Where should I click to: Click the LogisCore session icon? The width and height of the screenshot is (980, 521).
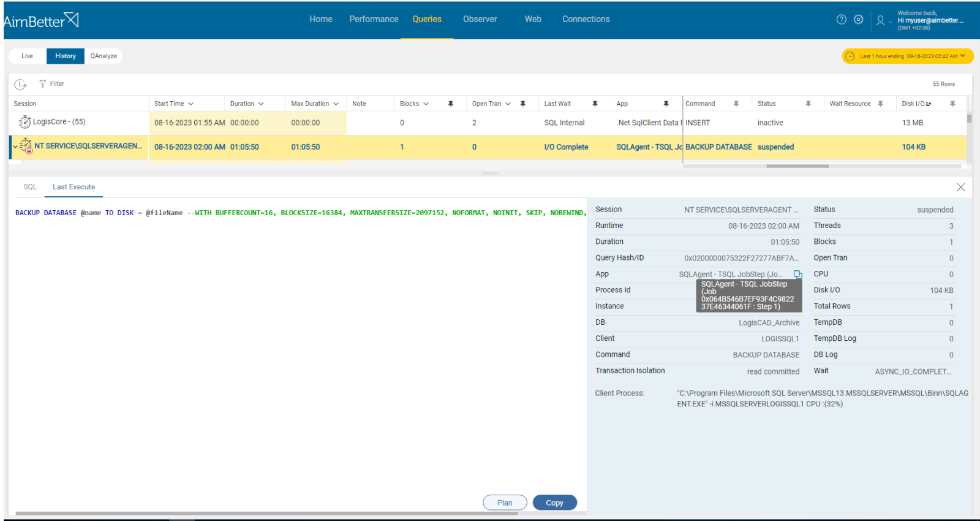[x=24, y=122]
